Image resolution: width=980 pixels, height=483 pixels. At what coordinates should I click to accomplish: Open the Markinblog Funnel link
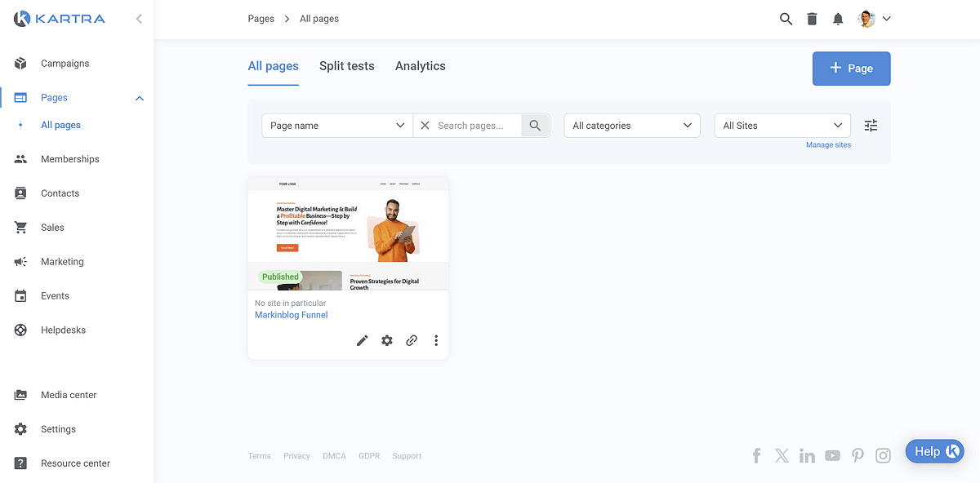292,315
